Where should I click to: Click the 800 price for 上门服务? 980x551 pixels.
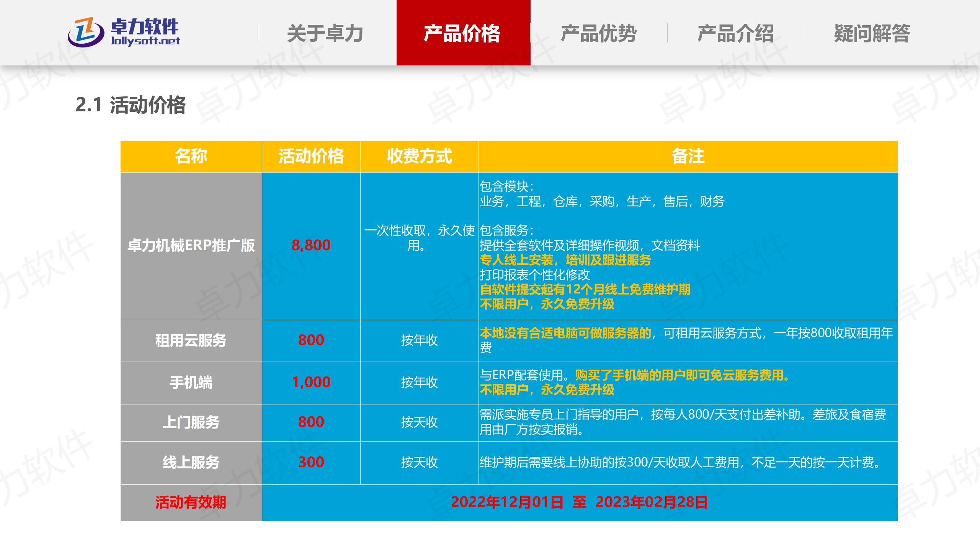pyautogui.click(x=311, y=422)
